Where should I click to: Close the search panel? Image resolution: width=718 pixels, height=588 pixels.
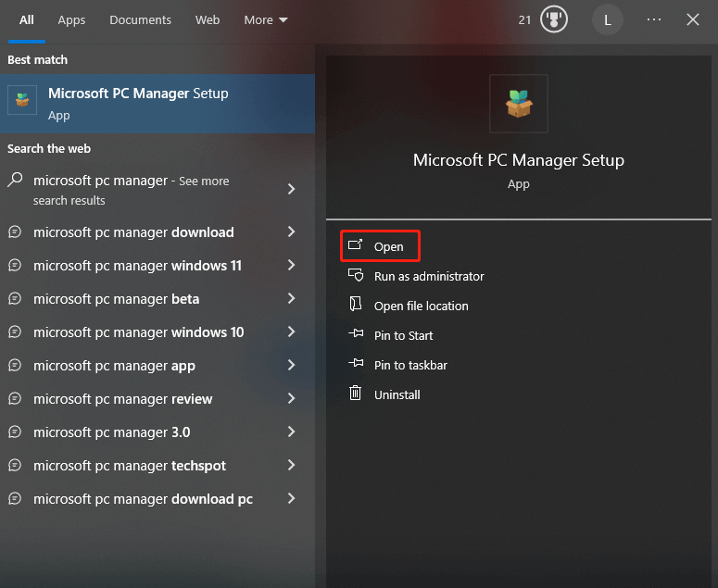click(x=693, y=19)
